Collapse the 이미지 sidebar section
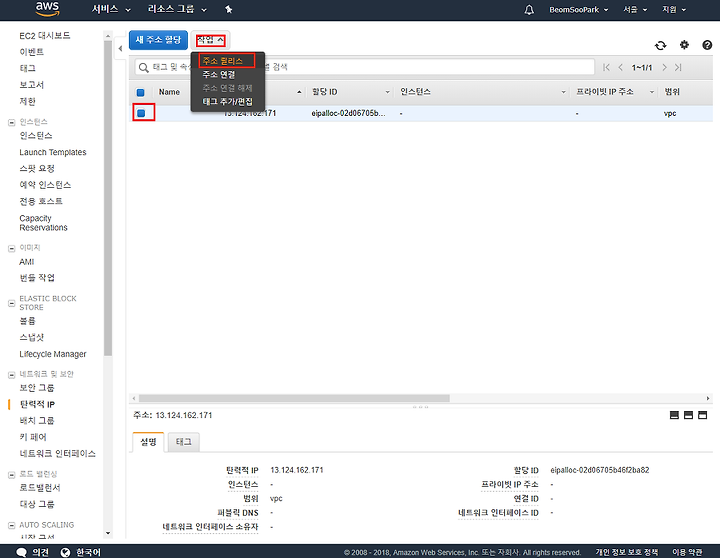 coord(11,248)
